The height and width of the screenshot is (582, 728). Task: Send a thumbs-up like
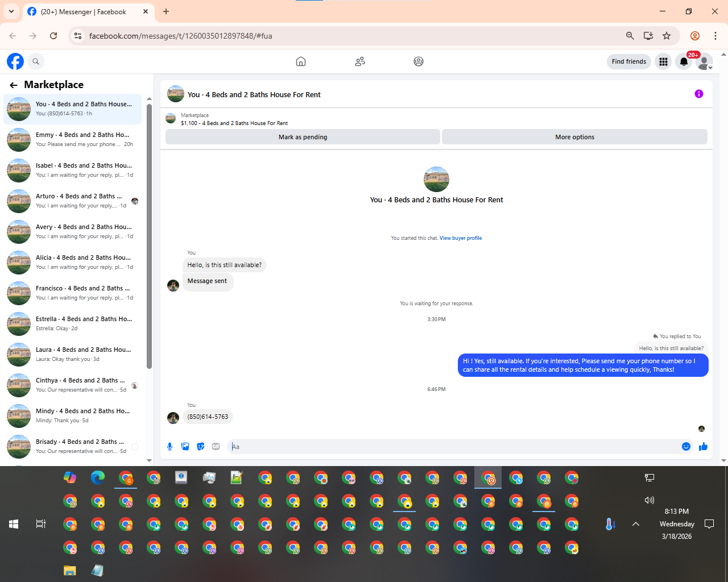[x=703, y=447]
